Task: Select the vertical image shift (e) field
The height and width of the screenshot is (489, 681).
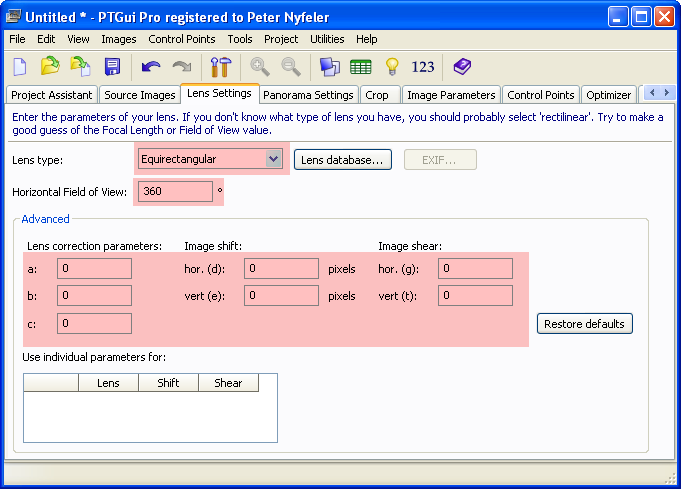Action: (282, 295)
